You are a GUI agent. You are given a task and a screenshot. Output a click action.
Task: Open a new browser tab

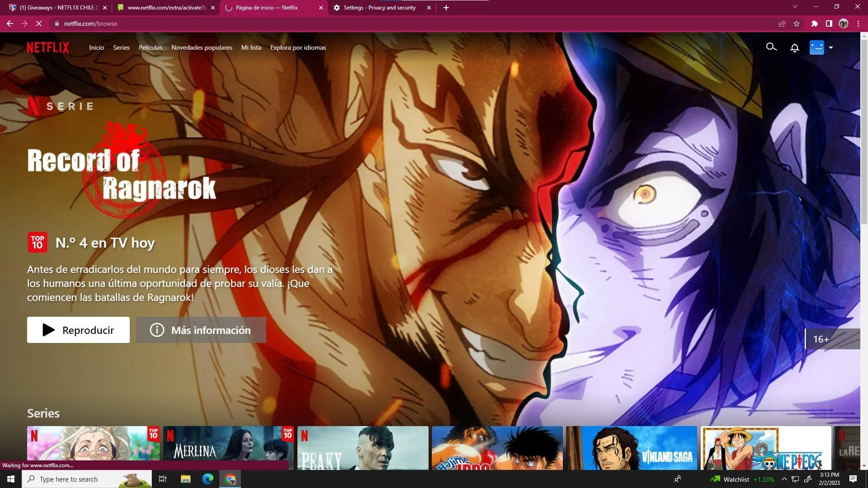[x=446, y=8]
